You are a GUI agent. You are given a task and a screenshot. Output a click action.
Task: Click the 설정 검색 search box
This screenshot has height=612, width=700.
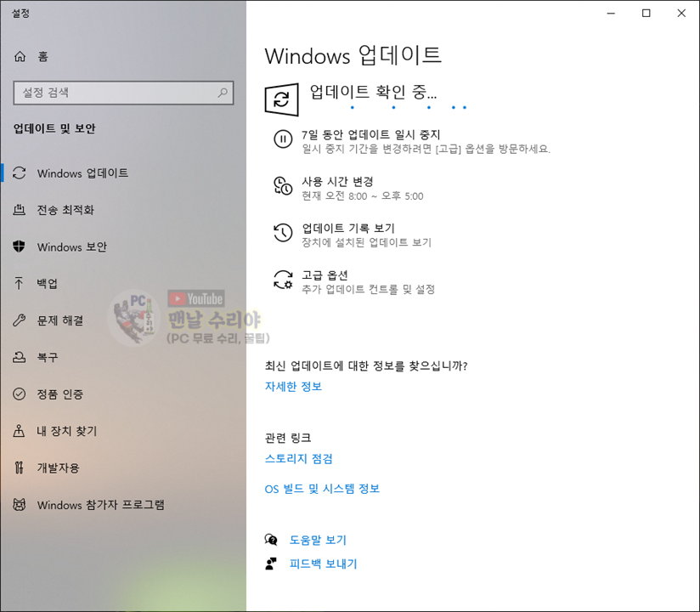tap(124, 93)
